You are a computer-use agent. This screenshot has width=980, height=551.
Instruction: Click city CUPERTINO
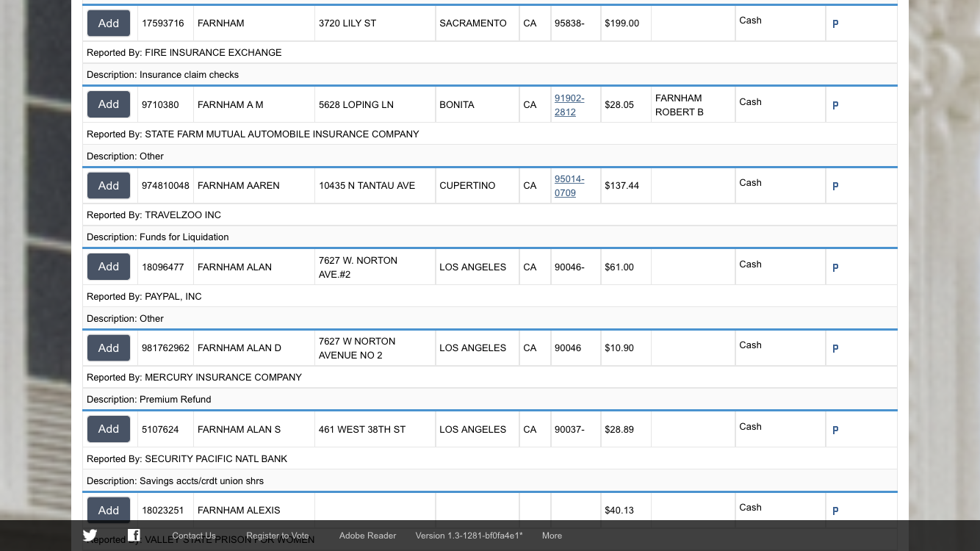467,186
